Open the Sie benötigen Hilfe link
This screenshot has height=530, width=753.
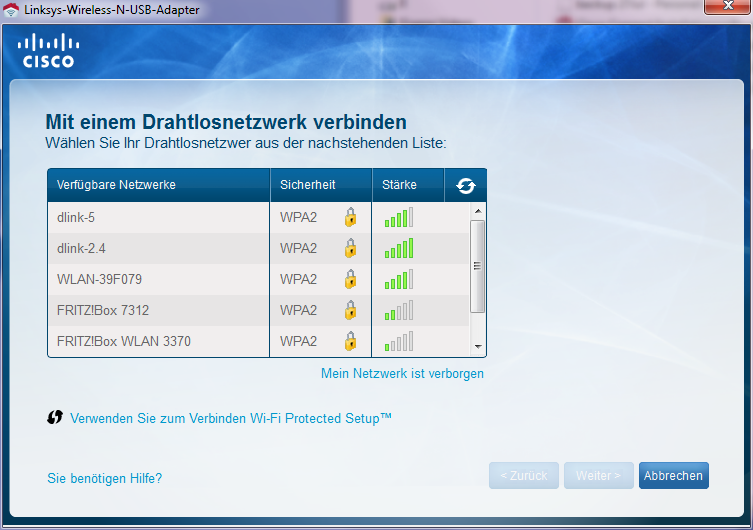[105, 478]
